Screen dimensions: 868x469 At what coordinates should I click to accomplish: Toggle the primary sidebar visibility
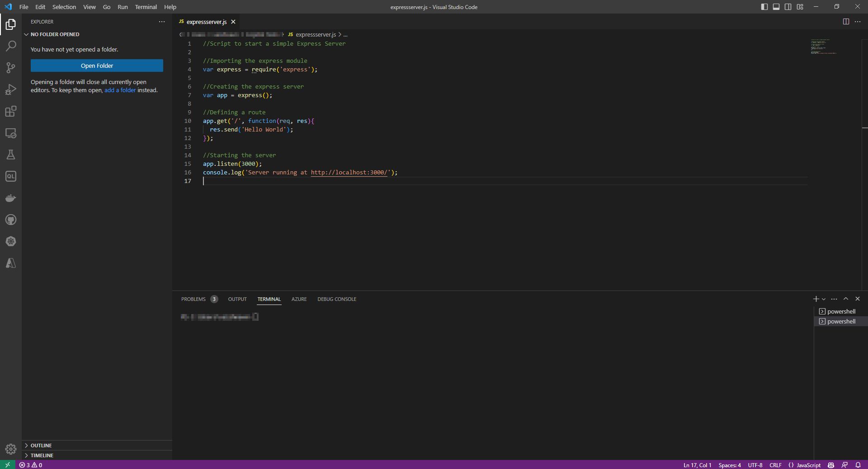coord(764,7)
